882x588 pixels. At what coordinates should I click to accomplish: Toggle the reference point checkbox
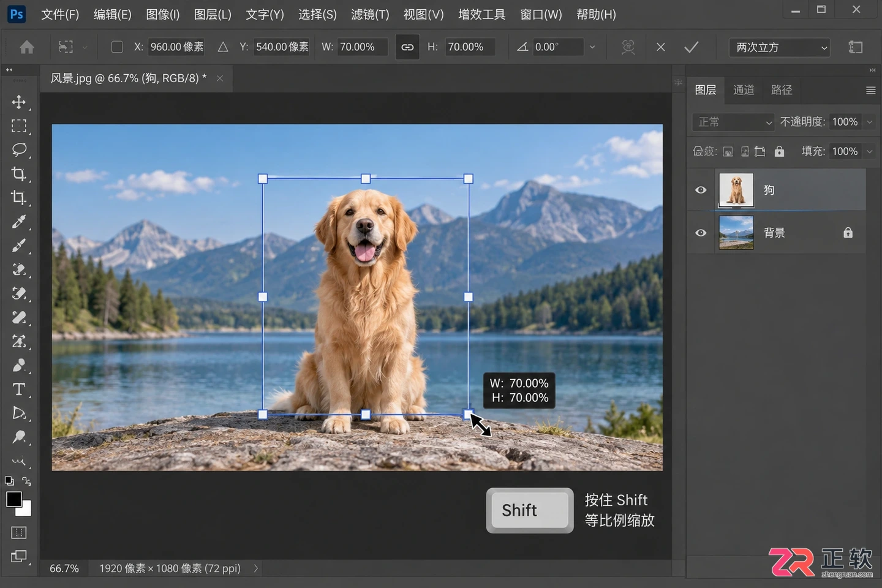pyautogui.click(x=117, y=47)
